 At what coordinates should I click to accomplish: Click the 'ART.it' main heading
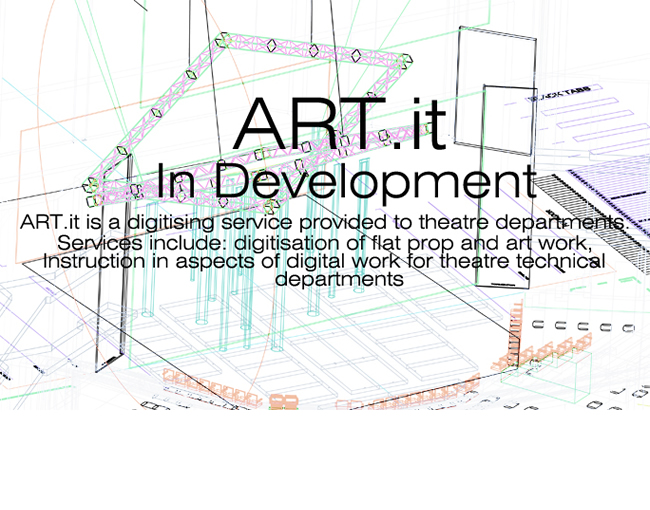(339, 124)
